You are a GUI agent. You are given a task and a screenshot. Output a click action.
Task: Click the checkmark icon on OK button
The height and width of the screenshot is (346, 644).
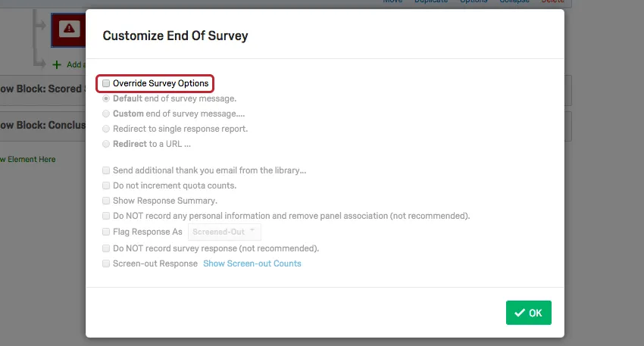tap(519, 313)
